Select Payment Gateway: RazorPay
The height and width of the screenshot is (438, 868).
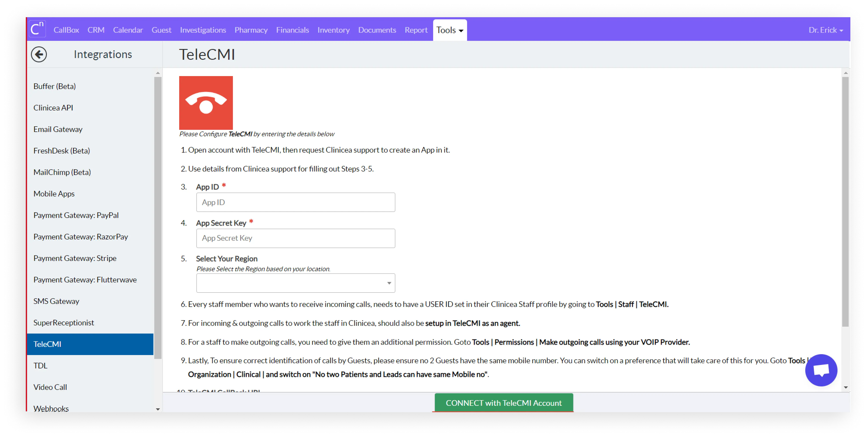click(90, 237)
